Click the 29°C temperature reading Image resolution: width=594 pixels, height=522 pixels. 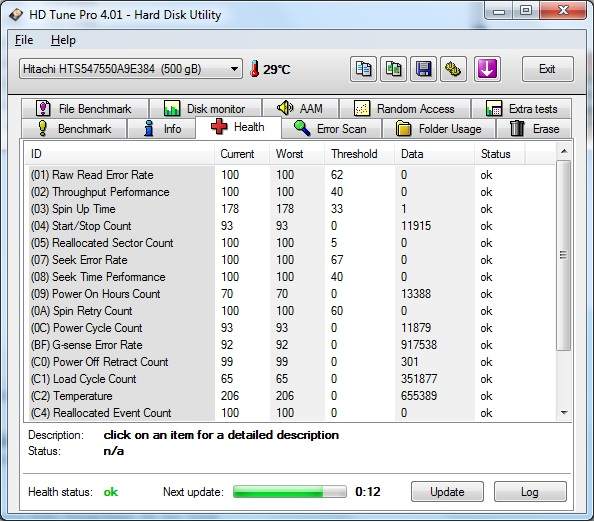(x=277, y=69)
